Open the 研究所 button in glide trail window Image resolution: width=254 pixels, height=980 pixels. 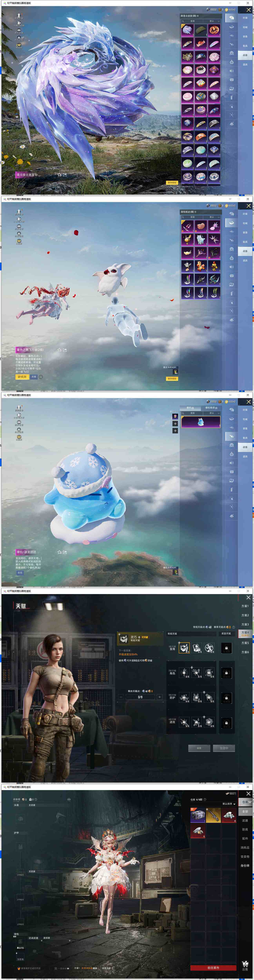[22, 377]
